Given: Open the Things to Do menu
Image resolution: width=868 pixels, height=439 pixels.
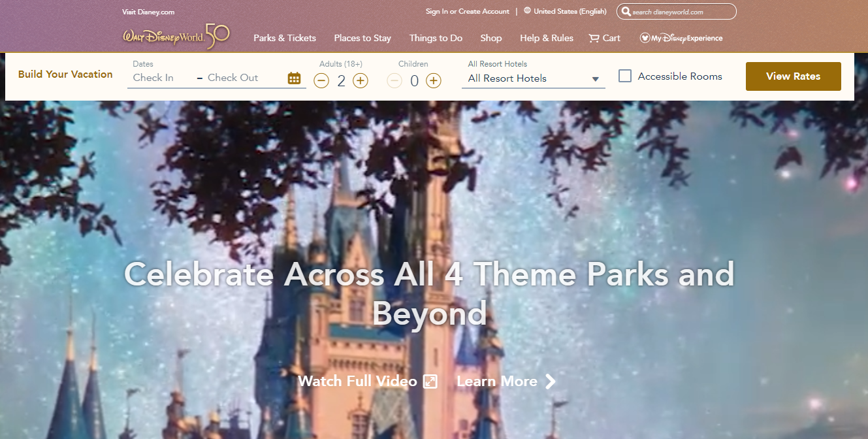Looking at the screenshot, I should coord(436,38).
